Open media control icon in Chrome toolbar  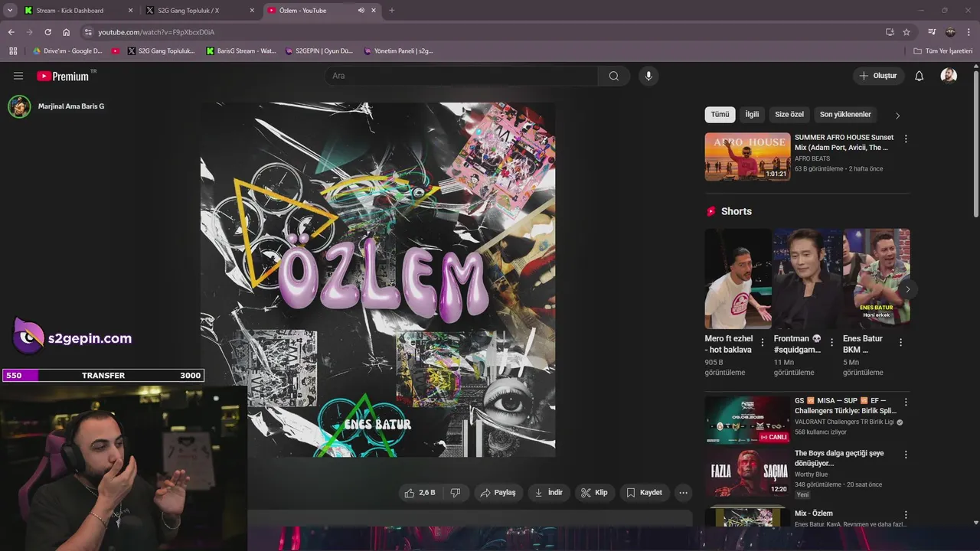932,32
